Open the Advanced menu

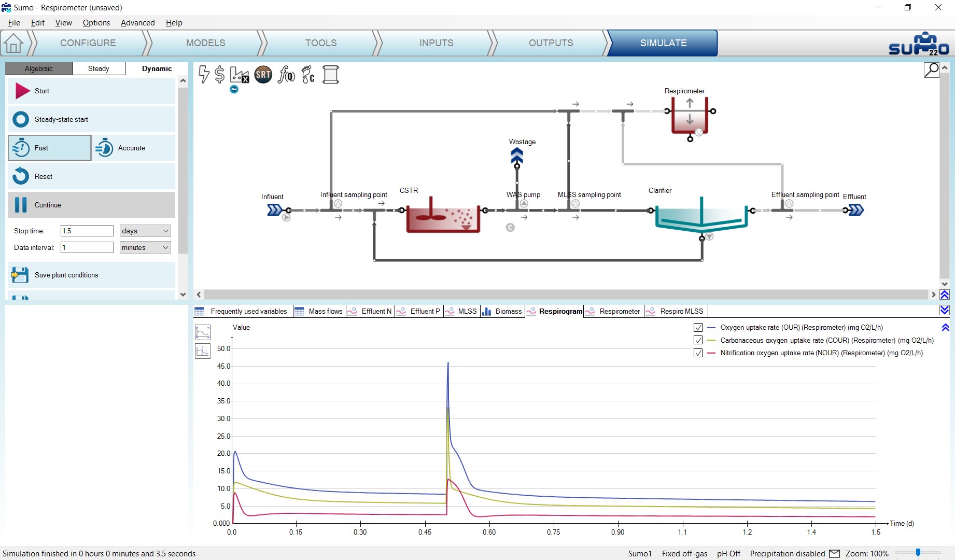(x=137, y=23)
